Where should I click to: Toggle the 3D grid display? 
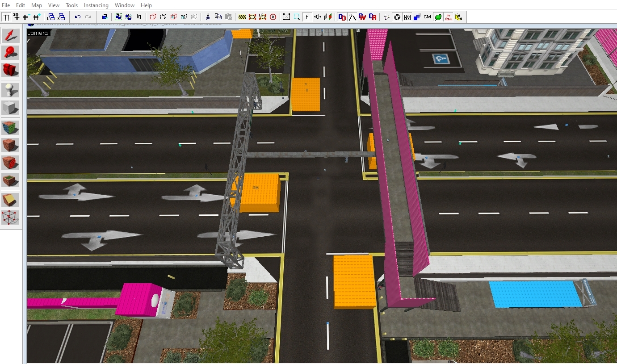(17, 17)
